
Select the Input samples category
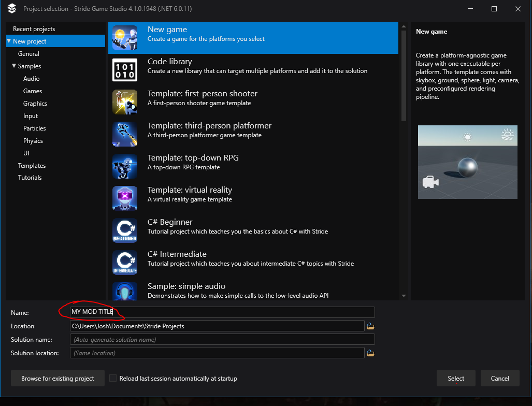tap(31, 116)
